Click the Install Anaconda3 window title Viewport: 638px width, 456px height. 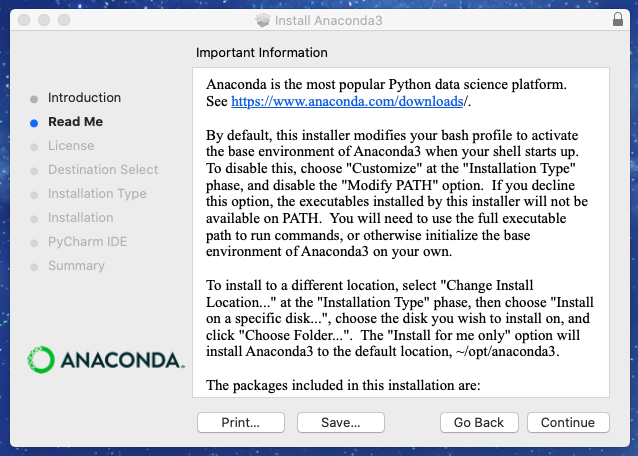coord(328,20)
